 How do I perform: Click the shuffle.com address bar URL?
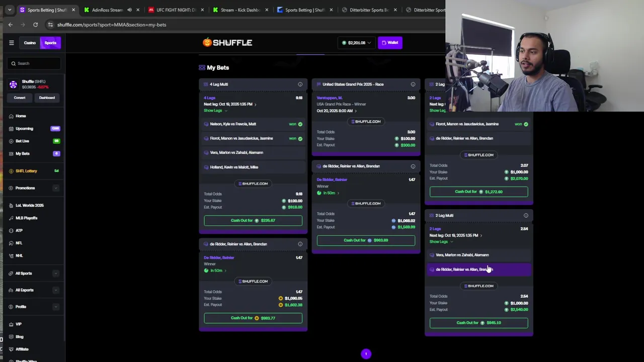pyautogui.click(x=112, y=25)
